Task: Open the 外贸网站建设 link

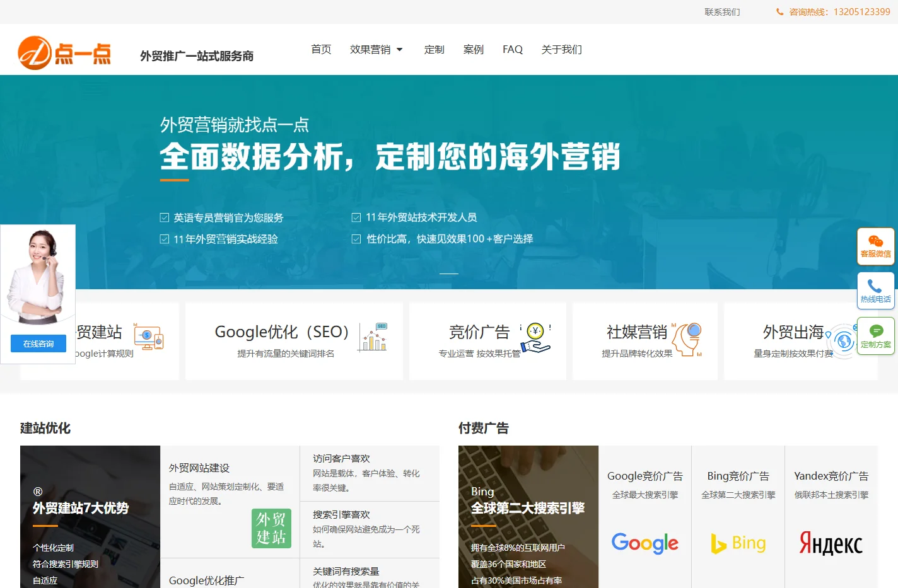Action: [199, 468]
